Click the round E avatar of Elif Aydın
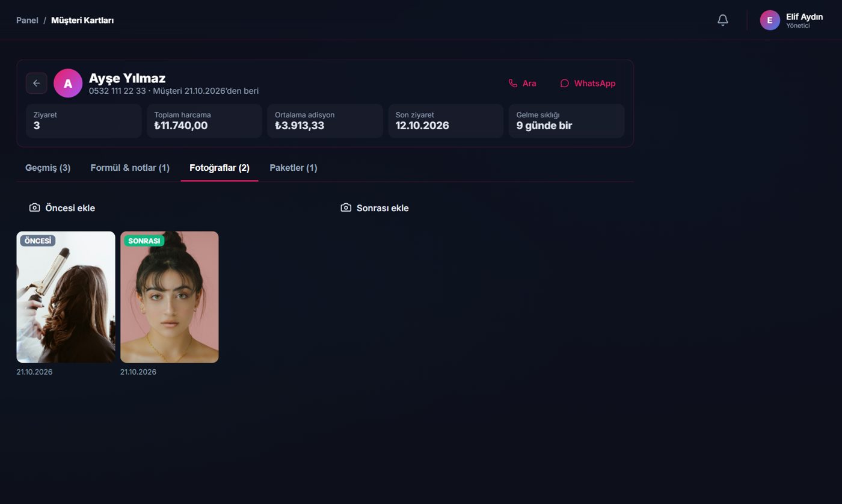Screen dimensions: 842x504 pos(770,20)
